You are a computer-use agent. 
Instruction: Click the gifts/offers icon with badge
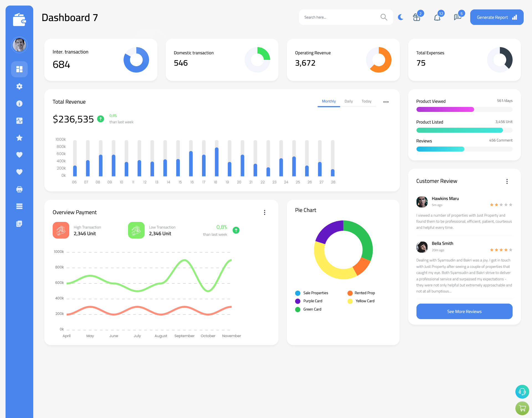pos(415,17)
